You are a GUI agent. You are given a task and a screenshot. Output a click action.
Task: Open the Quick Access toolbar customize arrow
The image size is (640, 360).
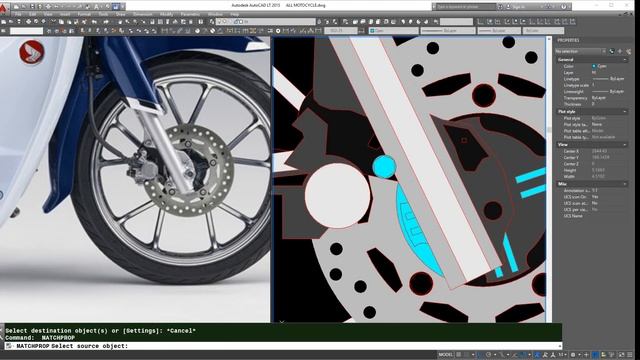click(123, 7)
